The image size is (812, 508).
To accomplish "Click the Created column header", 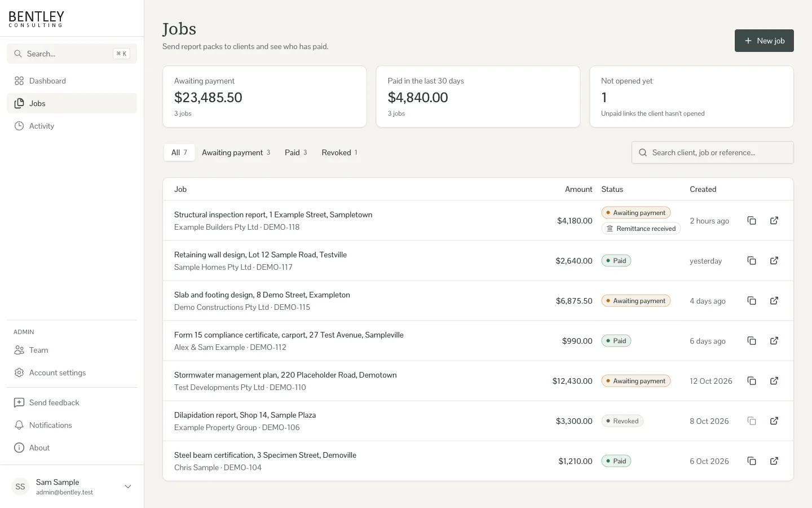I will [703, 189].
